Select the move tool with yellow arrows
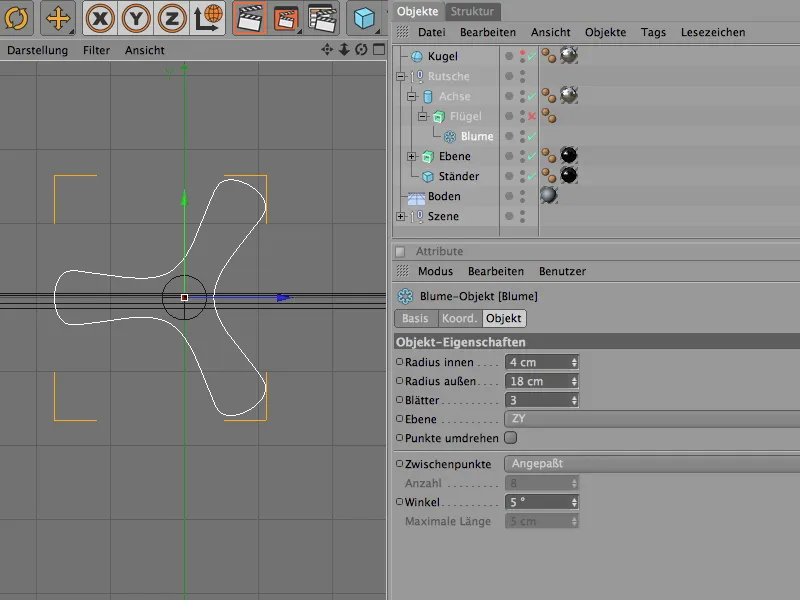Screen dimensions: 800x600 [x=57, y=18]
